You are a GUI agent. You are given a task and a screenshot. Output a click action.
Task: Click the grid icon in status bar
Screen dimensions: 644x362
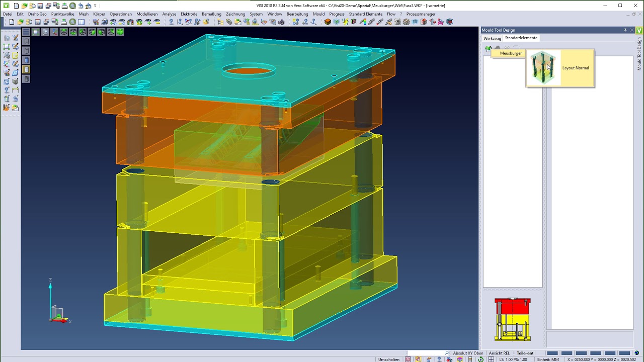491,359
